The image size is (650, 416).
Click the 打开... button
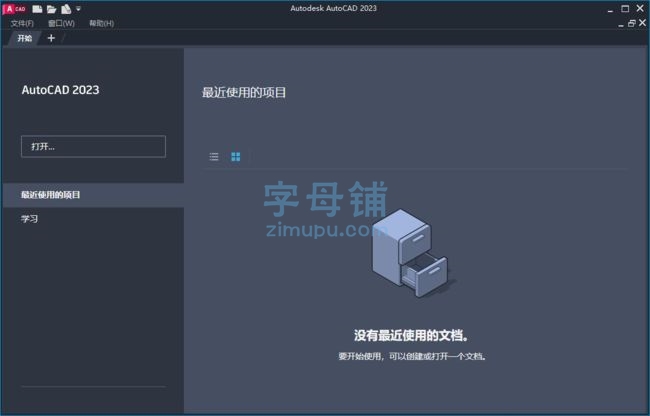pyautogui.click(x=93, y=146)
